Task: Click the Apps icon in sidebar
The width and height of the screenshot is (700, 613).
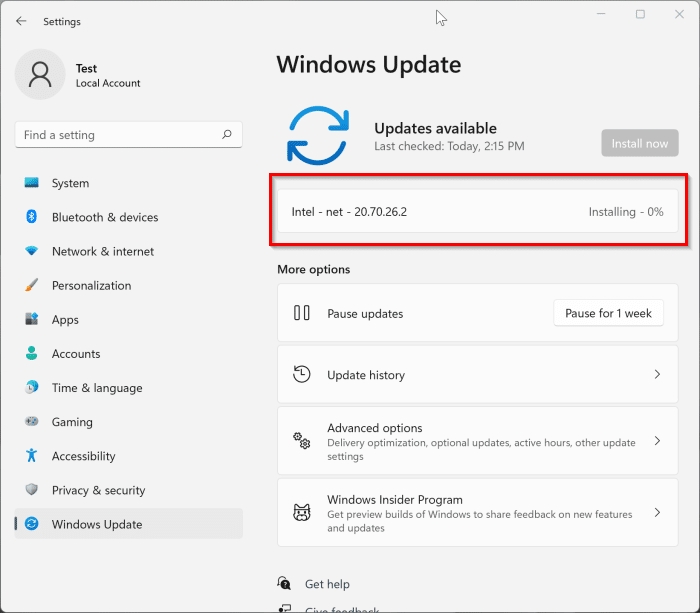Action: pyautogui.click(x=32, y=319)
